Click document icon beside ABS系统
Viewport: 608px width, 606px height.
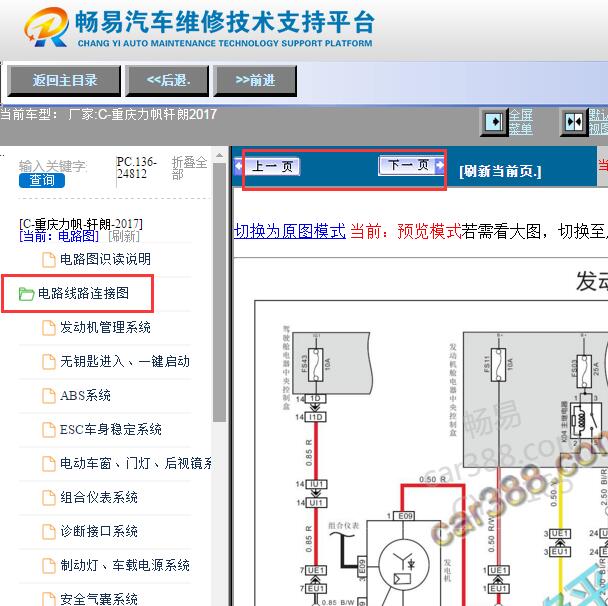point(49,396)
